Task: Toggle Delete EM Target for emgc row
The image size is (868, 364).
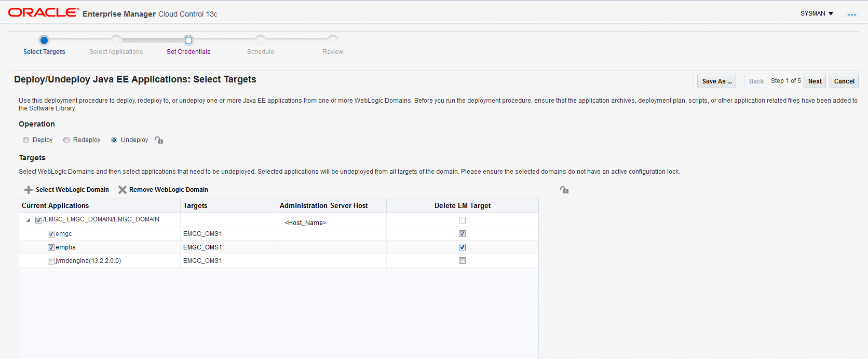Action: 462,233
